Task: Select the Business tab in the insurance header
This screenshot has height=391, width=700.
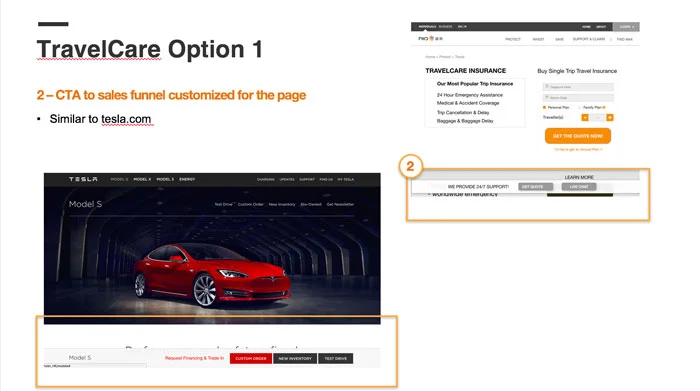Action: (x=446, y=27)
